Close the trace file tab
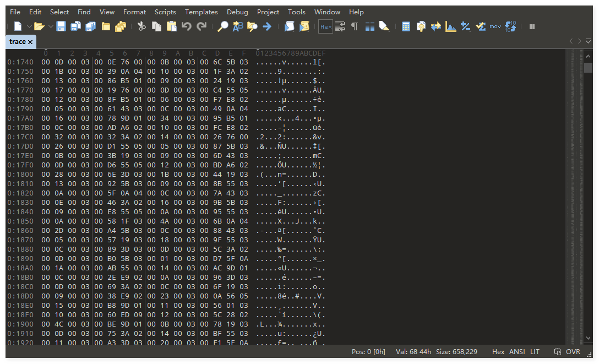 [30, 42]
